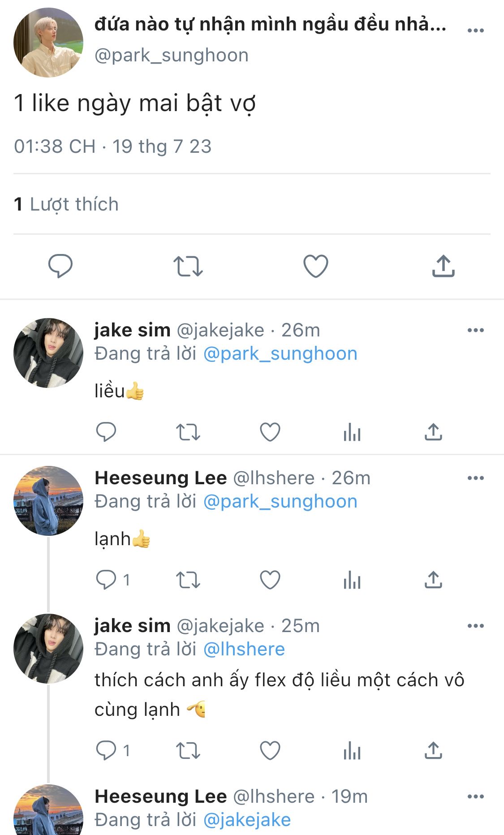Open replies on Heeseung Lee's 'lạnh' tweet
Viewport: 504px width, 835px height.
113,580
